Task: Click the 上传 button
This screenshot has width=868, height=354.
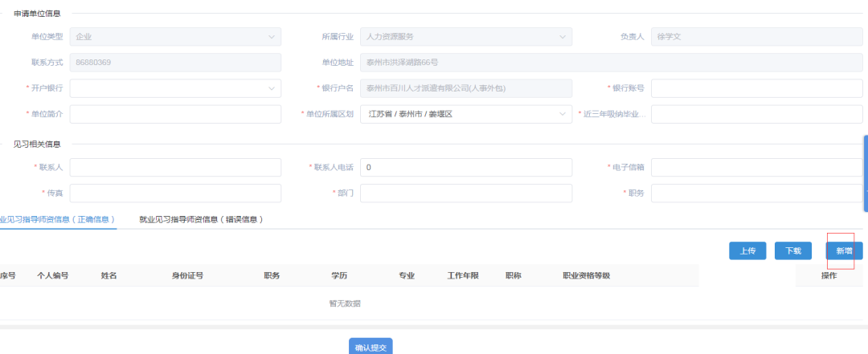Action: click(x=747, y=251)
